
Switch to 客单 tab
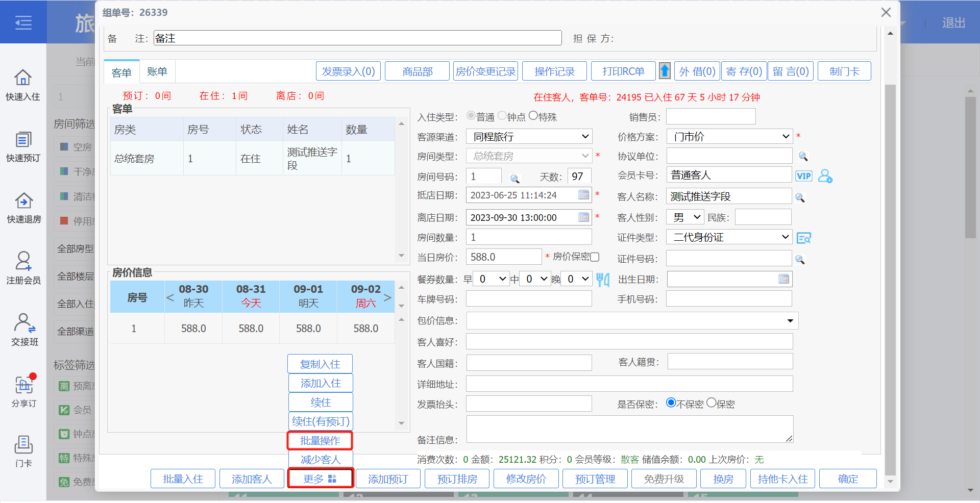(x=121, y=72)
